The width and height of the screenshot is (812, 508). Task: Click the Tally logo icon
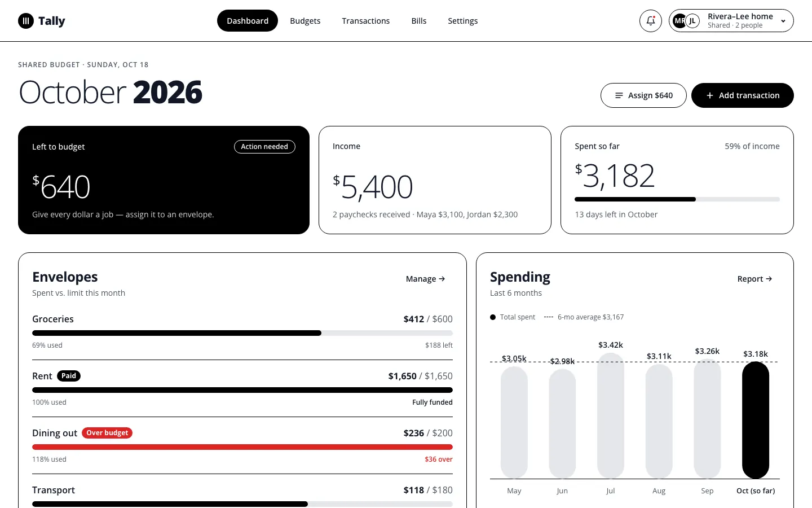pos(26,21)
